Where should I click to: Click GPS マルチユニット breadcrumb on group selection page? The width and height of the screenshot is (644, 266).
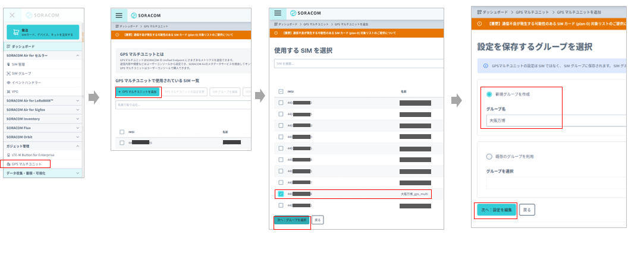point(532,12)
